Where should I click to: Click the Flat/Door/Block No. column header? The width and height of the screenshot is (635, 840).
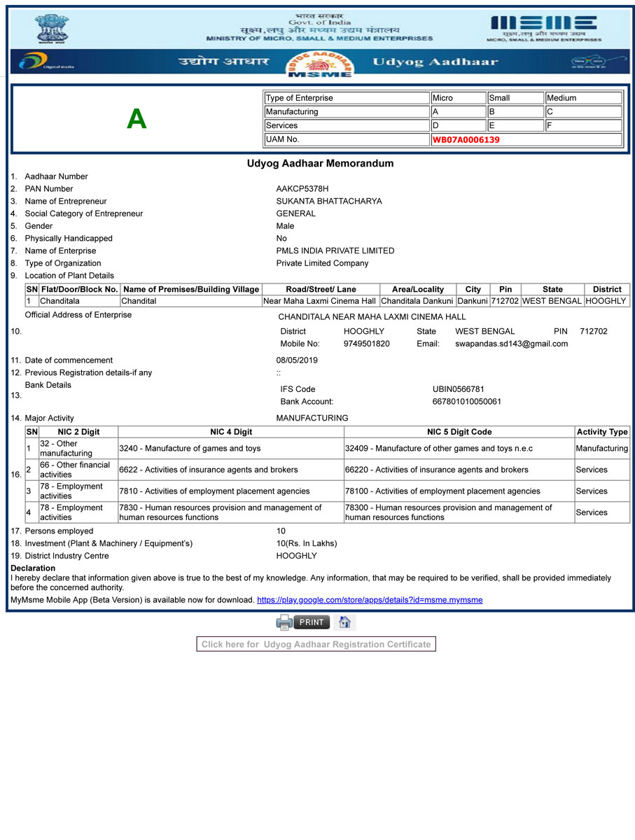click(79, 289)
